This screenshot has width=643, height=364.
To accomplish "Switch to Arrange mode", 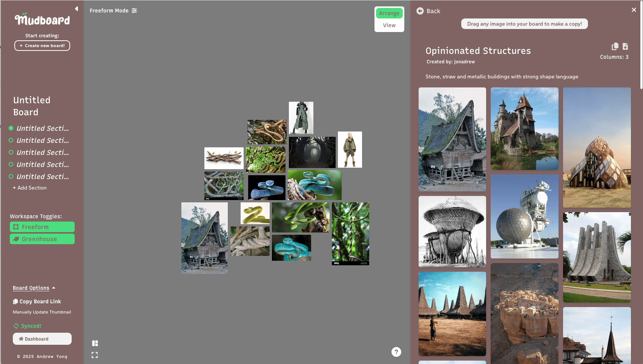I will tap(389, 13).
